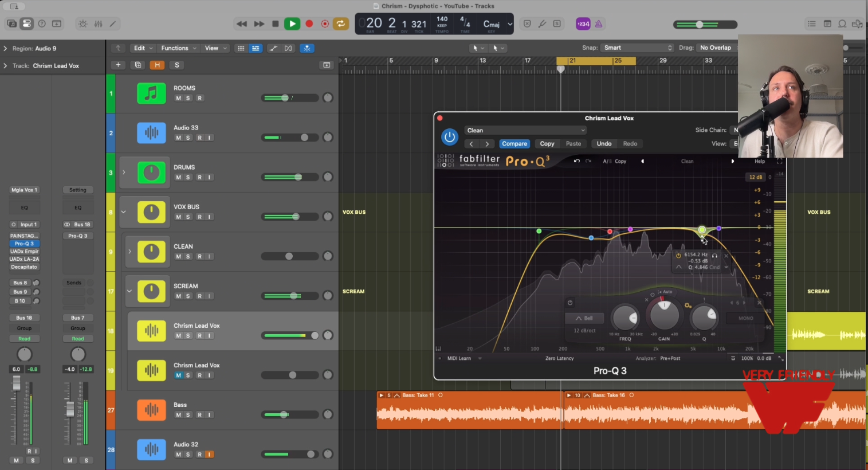
Task: Open the View menu in tracks area
Action: click(215, 48)
